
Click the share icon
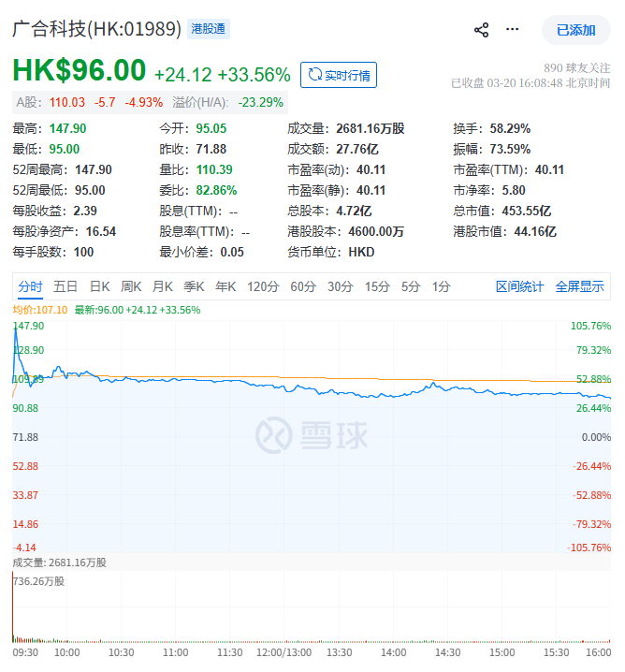point(482,30)
